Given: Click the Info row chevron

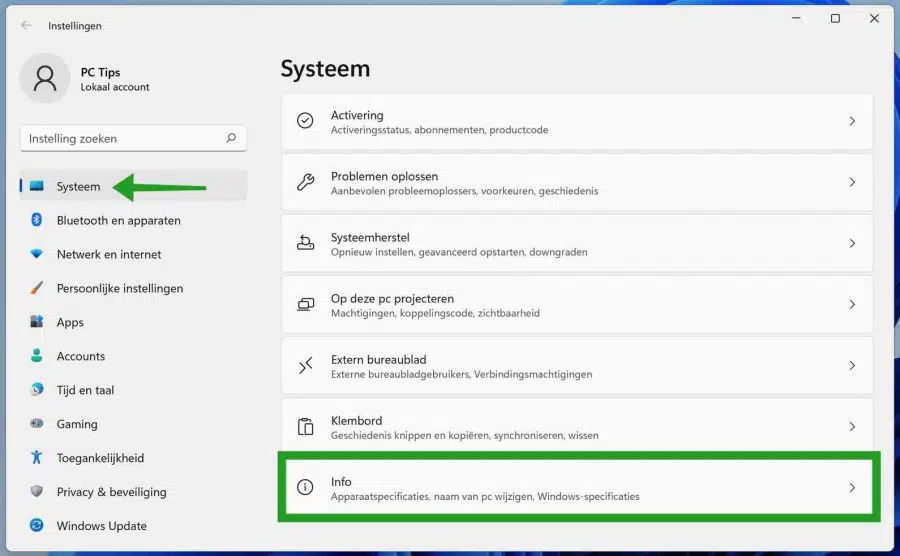Looking at the screenshot, I should click(852, 488).
